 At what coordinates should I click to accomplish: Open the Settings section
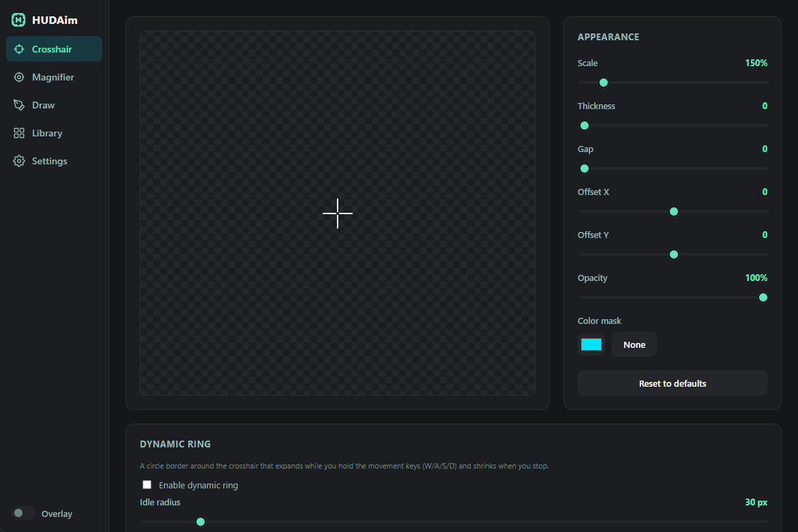pos(54,161)
